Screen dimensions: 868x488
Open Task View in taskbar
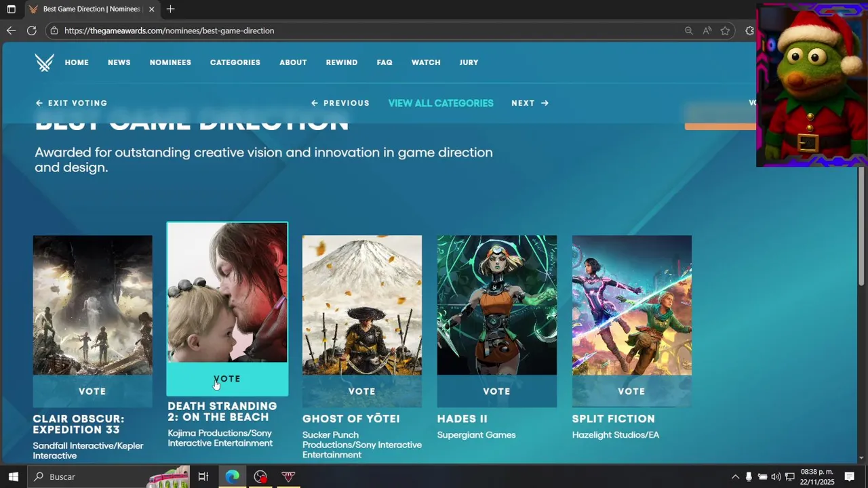coord(203,476)
